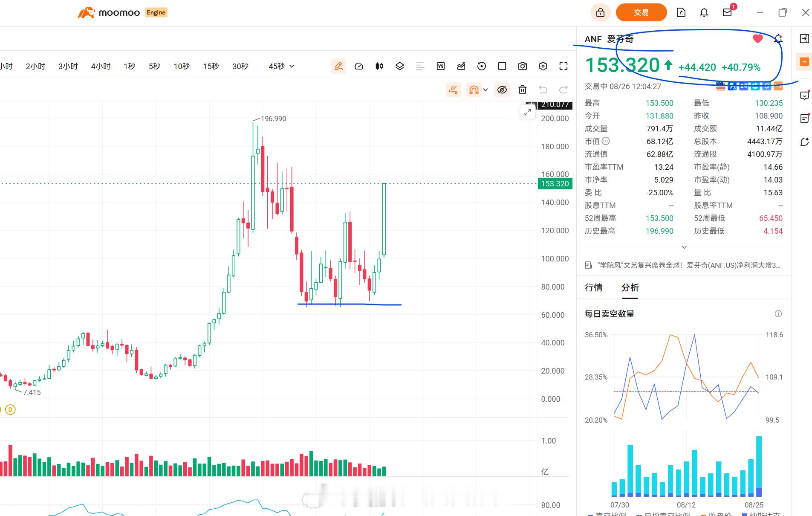
Task: Select the orange quote panel sidebar icon
Action: pyautogui.click(x=804, y=62)
